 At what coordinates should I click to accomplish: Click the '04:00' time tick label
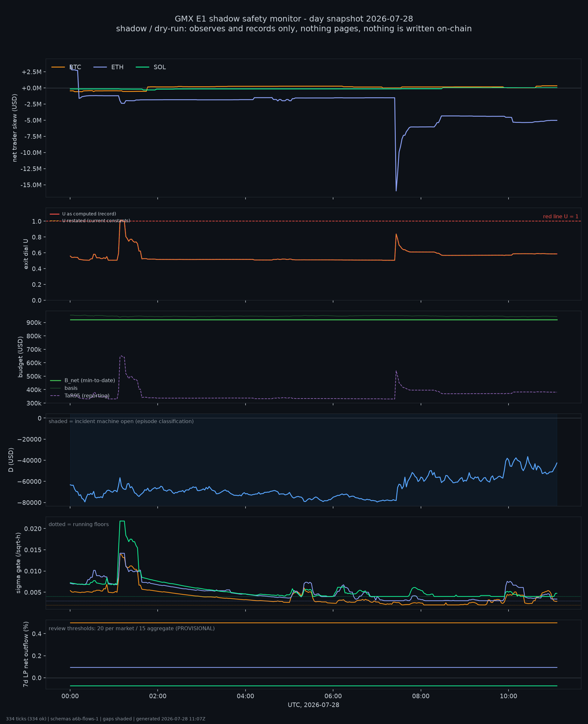point(246,696)
